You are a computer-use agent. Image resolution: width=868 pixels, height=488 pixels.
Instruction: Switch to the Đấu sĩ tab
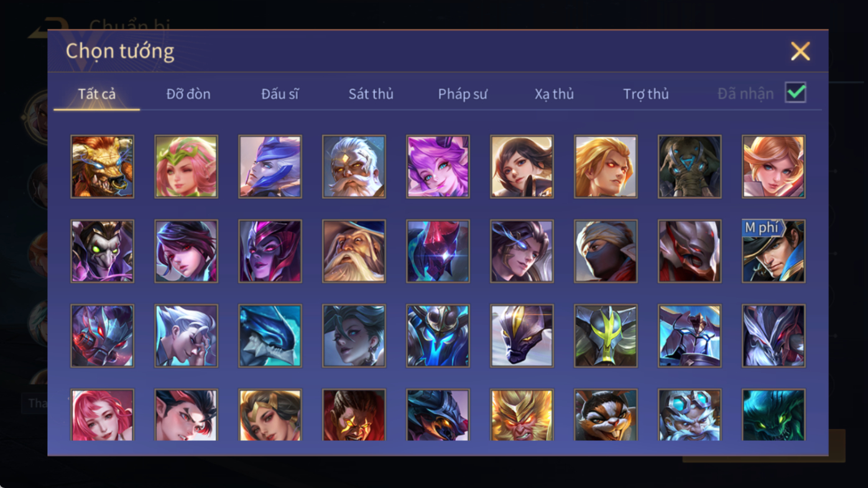(x=280, y=94)
